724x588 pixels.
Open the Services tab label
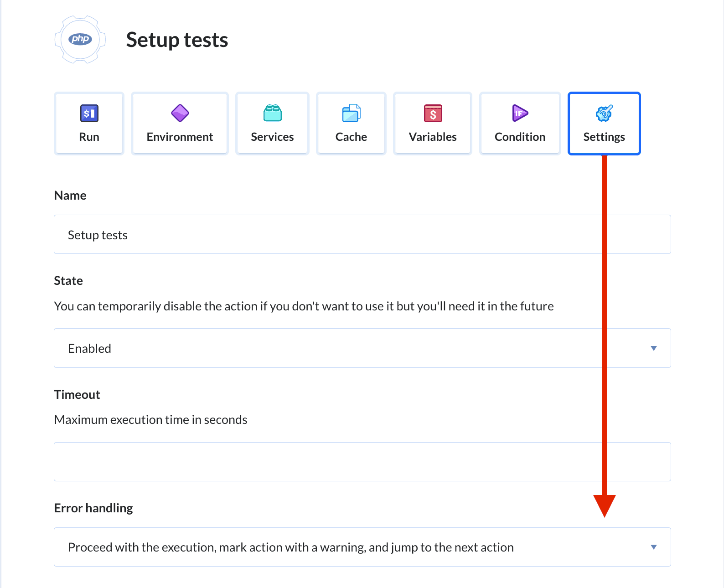coord(272,137)
